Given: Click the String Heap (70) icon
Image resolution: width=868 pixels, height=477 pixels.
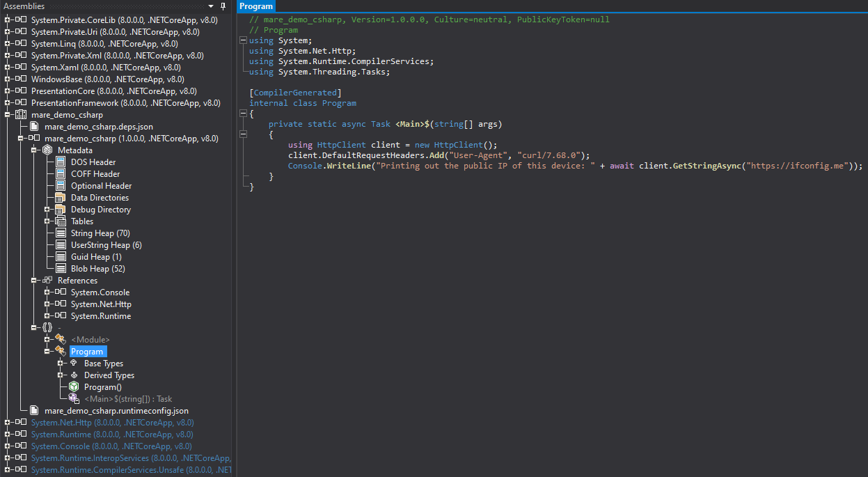Looking at the screenshot, I should click(x=61, y=233).
